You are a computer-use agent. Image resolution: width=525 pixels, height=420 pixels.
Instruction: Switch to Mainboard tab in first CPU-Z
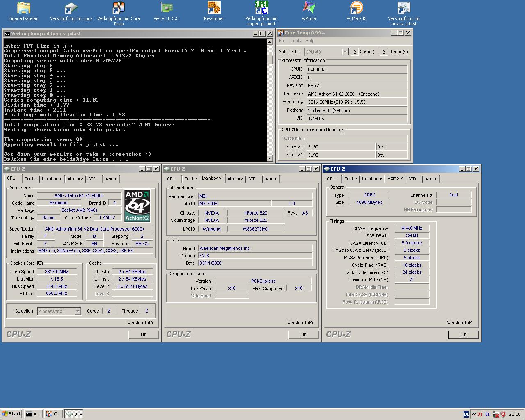[52, 179]
